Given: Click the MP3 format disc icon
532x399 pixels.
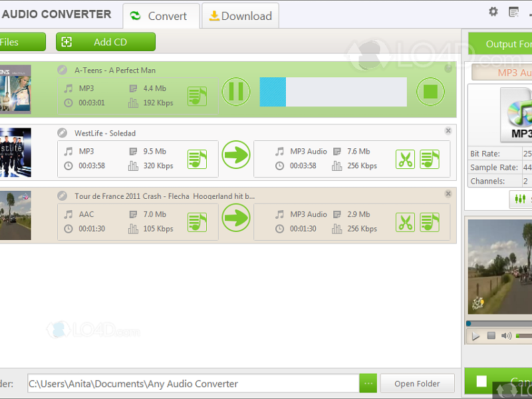Looking at the screenshot, I should pos(516,114).
